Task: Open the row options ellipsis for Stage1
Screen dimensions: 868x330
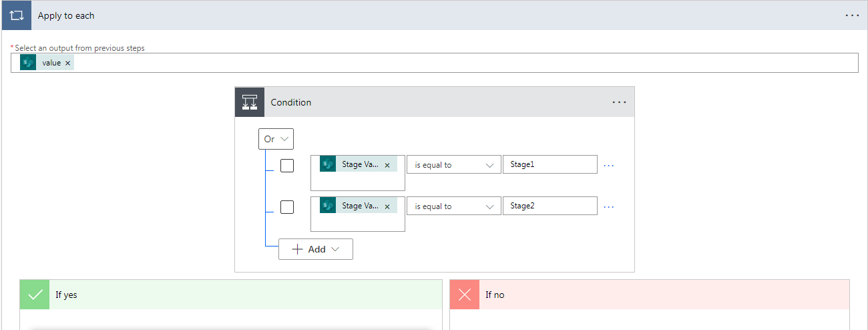Action: (x=608, y=165)
